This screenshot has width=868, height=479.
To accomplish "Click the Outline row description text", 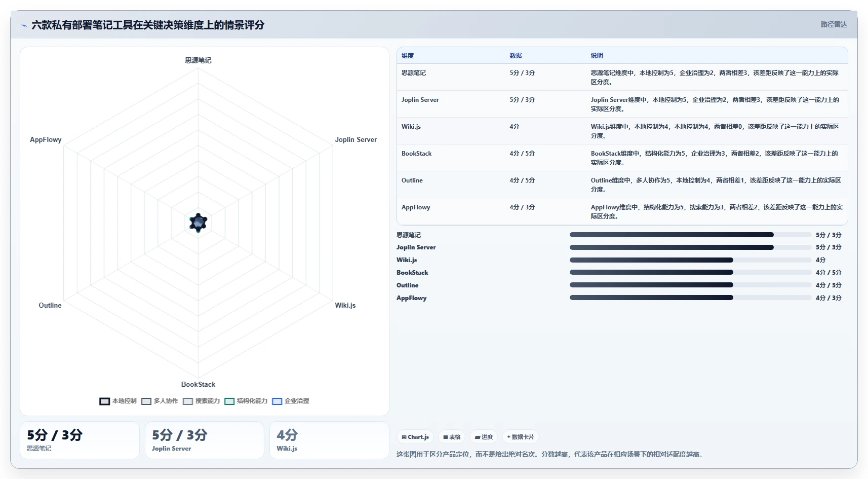I will pos(716,185).
